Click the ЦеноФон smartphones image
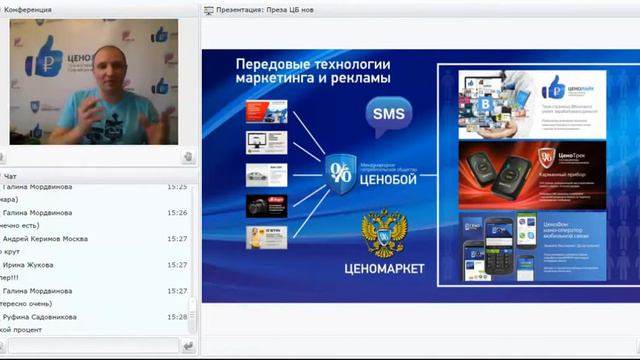 498,248
